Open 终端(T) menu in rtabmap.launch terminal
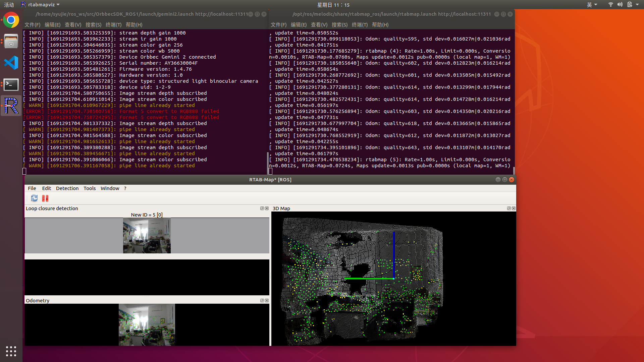Viewport: 644px width, 362px height. click(360, 25)
